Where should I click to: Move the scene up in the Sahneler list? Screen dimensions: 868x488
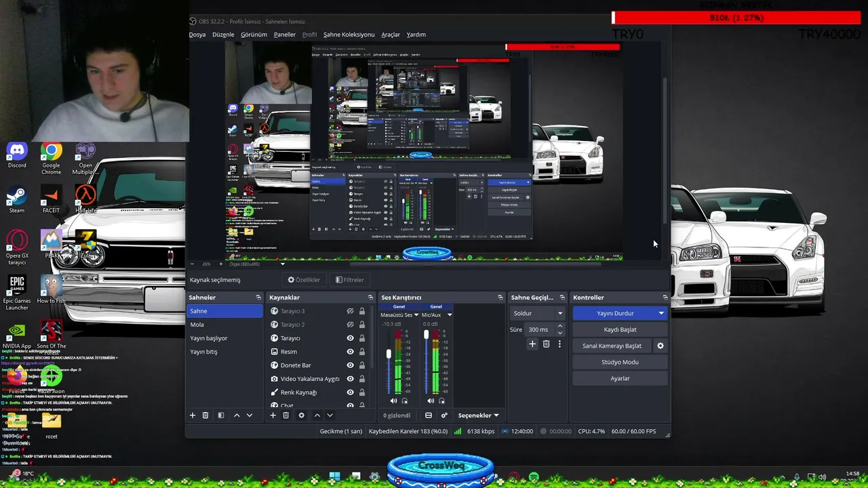coord(237,415)
